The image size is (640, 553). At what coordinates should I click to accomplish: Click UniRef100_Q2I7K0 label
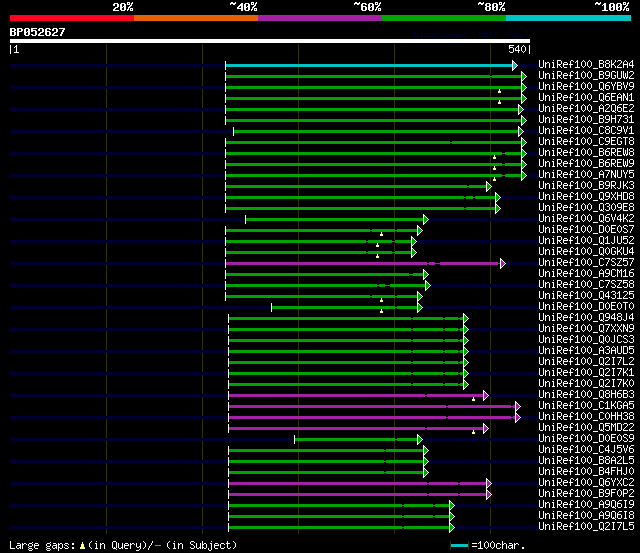coord(586,384)
